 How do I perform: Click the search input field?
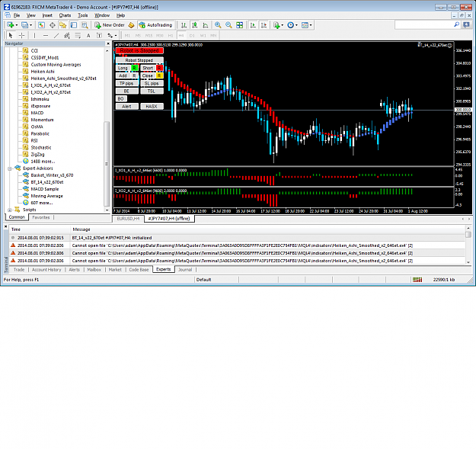(423, 25)
